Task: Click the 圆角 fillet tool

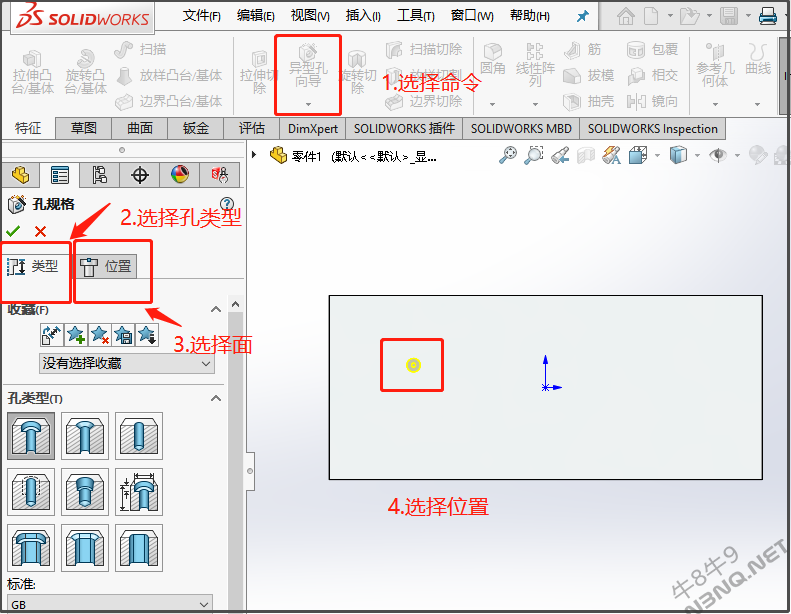Action: [x=492, y=60]
